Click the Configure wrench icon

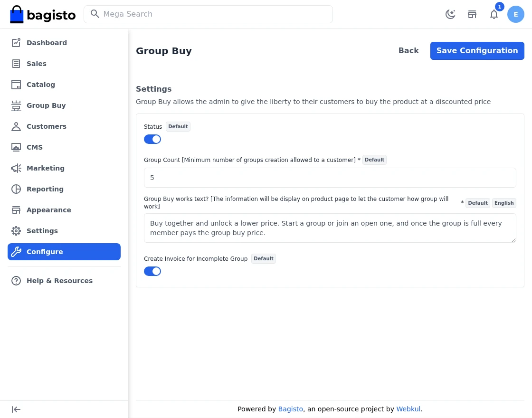(16, 252)
